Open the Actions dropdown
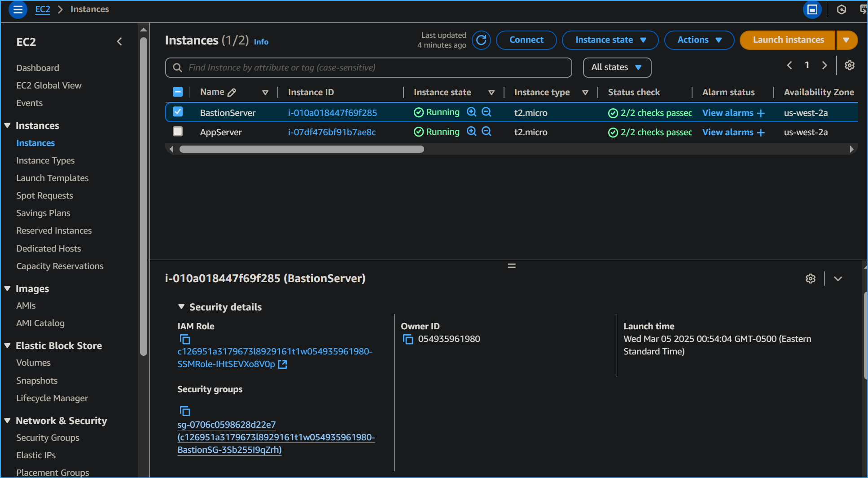The image size is (868, 478). [x=699, y=40]
